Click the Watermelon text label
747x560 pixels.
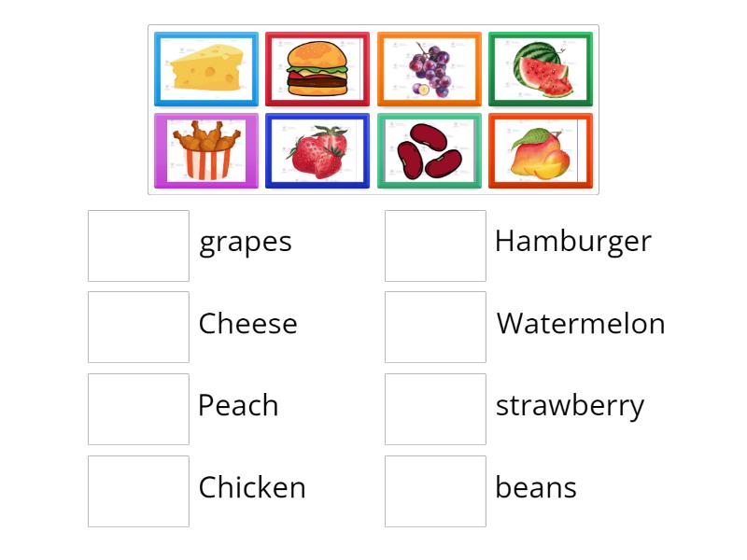581,324
